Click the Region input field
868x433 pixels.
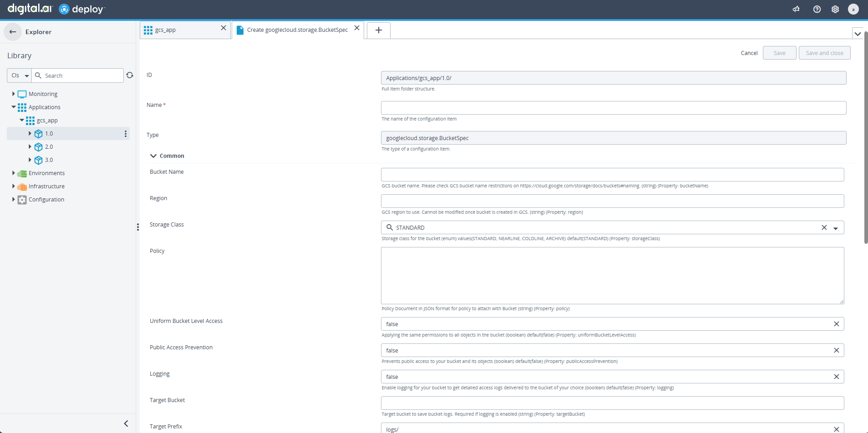(x=613, y=201)
